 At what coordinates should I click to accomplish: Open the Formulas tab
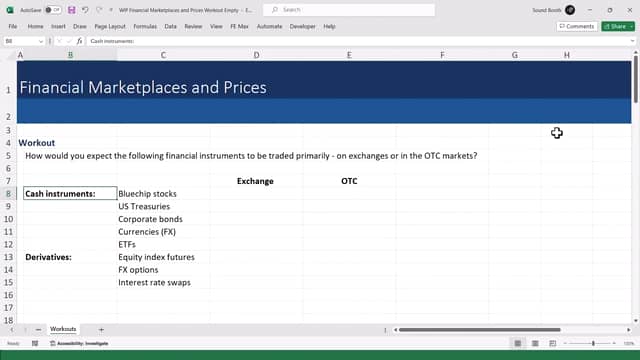(145, 27)
